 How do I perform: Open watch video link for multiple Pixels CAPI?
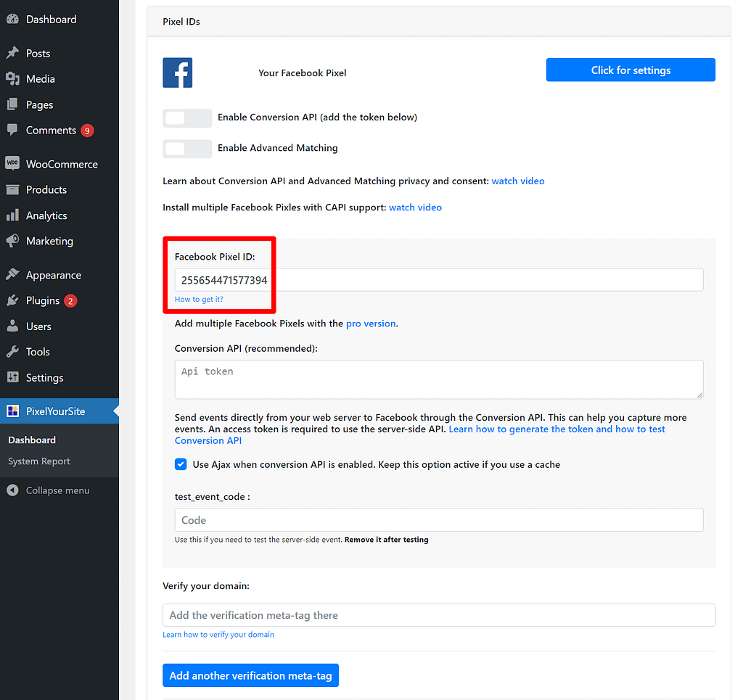point(415,207)
